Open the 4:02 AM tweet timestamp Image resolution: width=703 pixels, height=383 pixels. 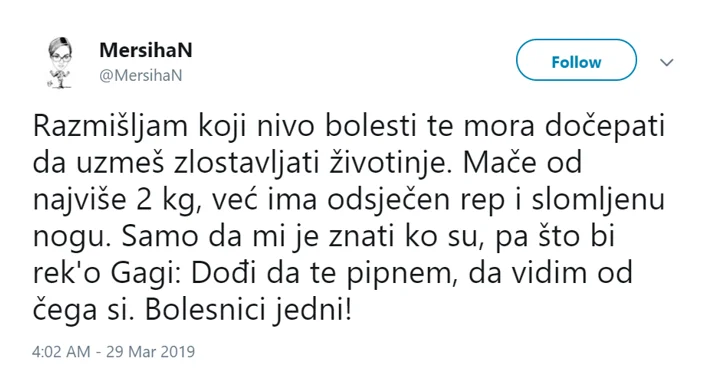point(61,352)
